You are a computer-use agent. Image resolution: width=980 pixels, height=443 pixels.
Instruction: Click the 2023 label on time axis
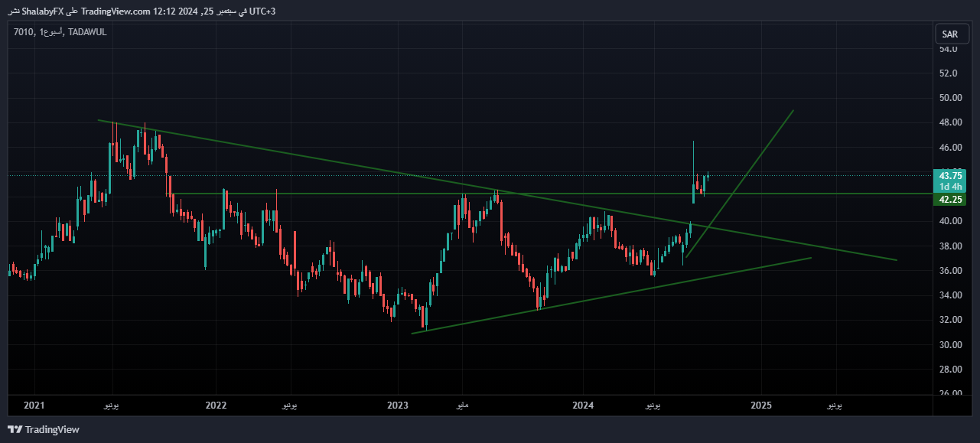[x=398, y=404]
